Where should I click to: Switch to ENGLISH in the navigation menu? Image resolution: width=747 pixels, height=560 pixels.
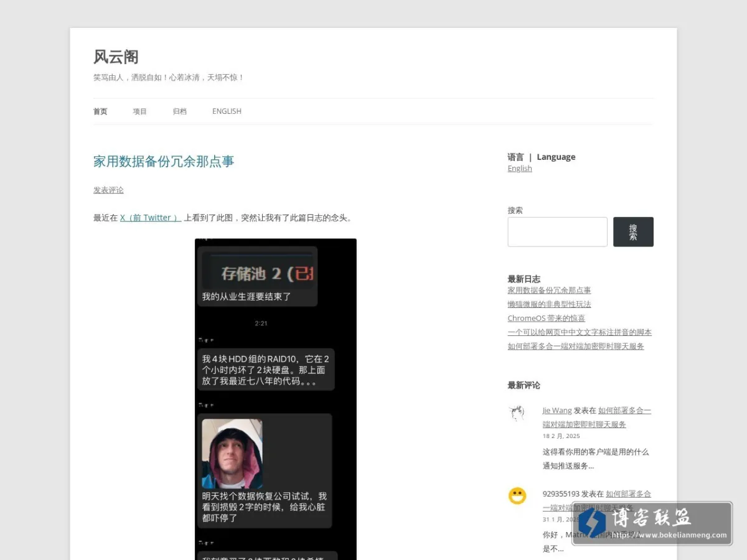tap(227, 111)
